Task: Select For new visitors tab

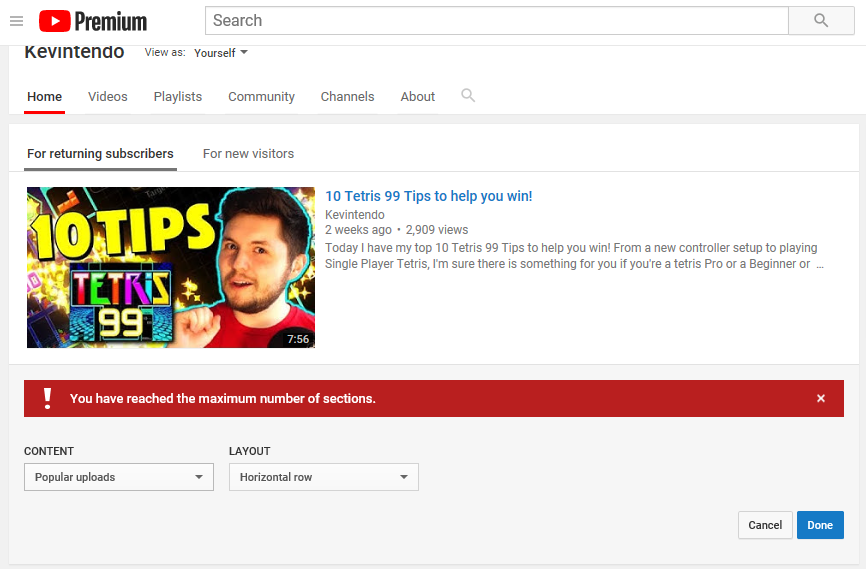Action: coord(249,154)
